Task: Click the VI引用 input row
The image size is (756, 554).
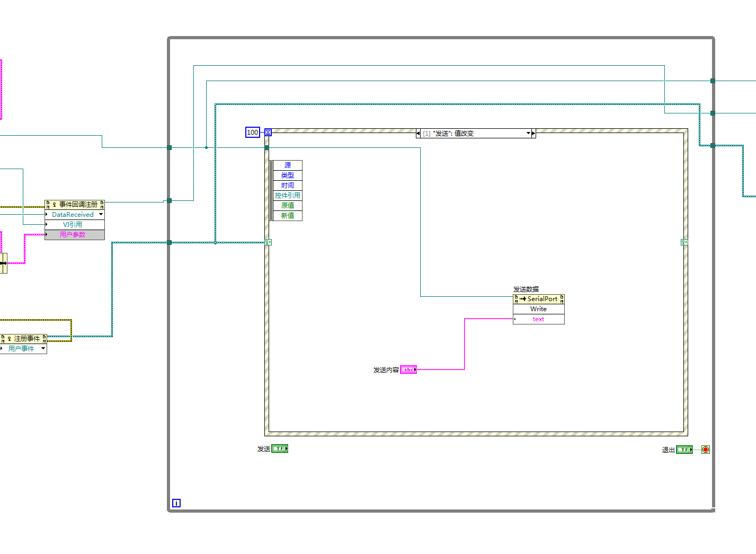Action: 75,225
